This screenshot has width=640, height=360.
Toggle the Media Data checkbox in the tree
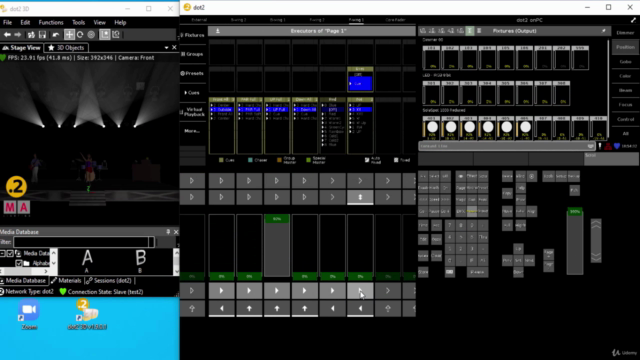point(10,253)
